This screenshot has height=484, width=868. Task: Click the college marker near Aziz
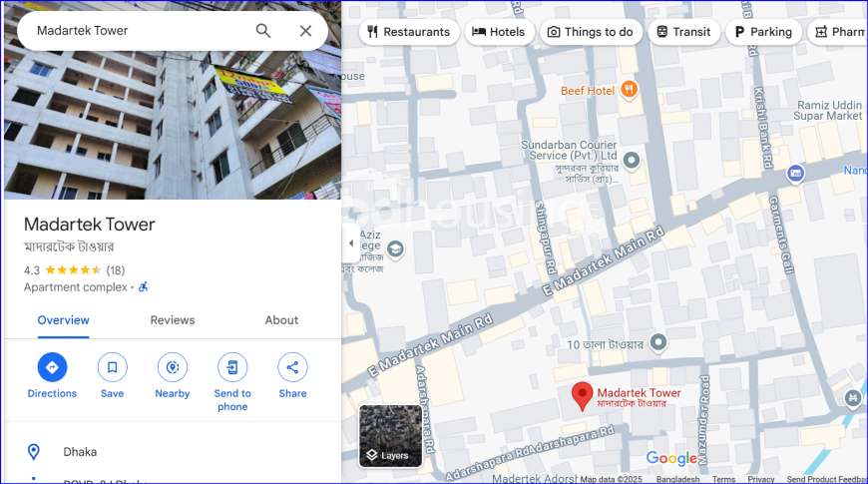pyautogui.click(x=395, y=248)
